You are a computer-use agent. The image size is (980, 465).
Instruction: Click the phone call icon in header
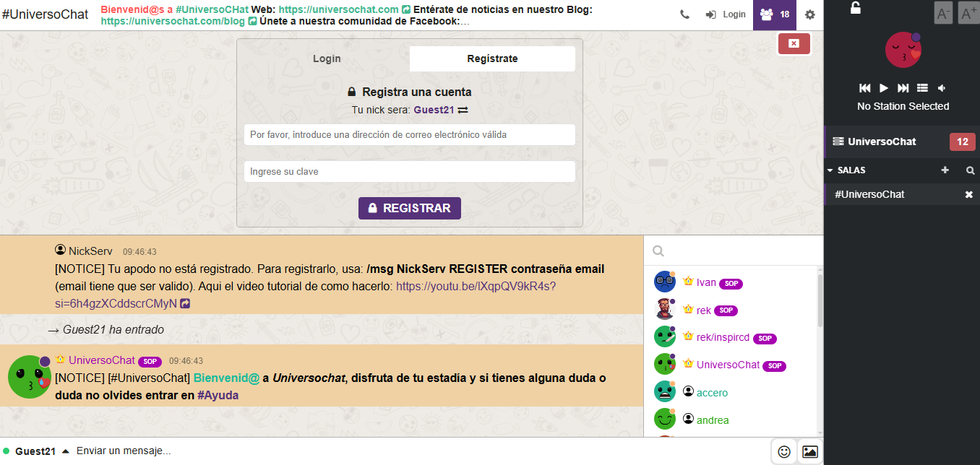click(684, 14)
